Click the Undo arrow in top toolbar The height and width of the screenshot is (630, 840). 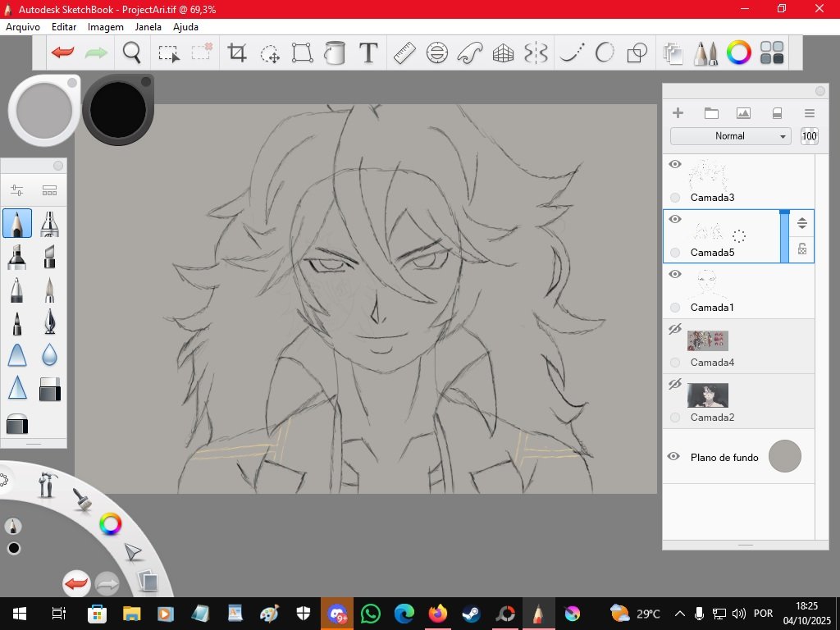click(x=62, y=52)
